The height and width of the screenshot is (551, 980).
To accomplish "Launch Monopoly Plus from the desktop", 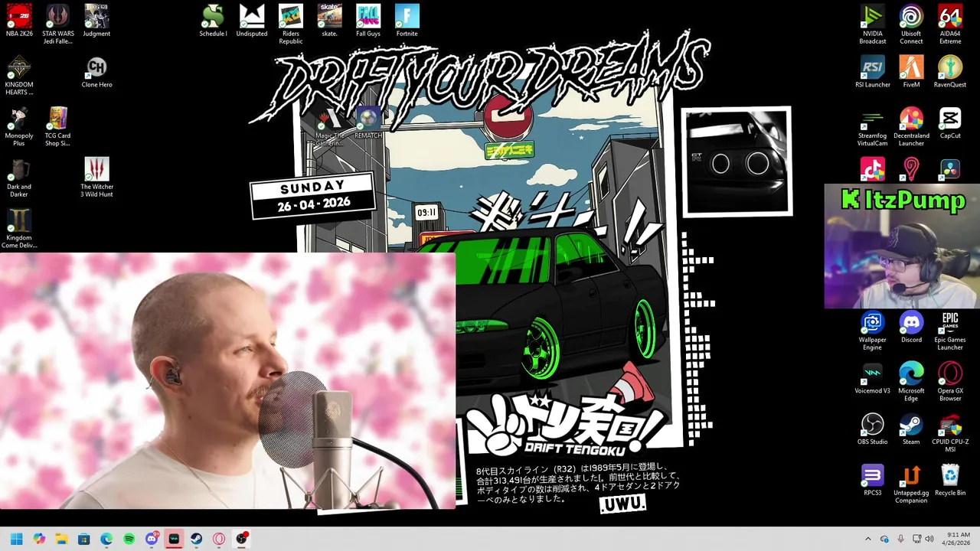I will coord(19,126).
